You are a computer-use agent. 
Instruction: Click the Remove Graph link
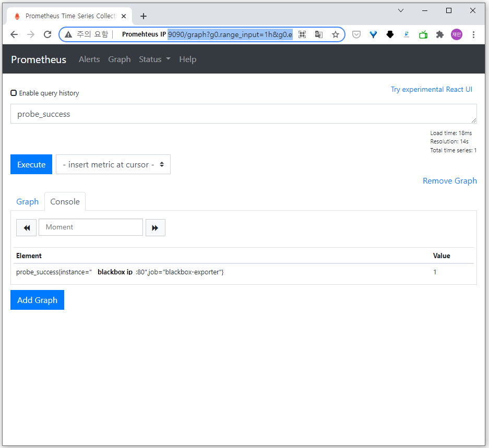click(x=449, y=181)
